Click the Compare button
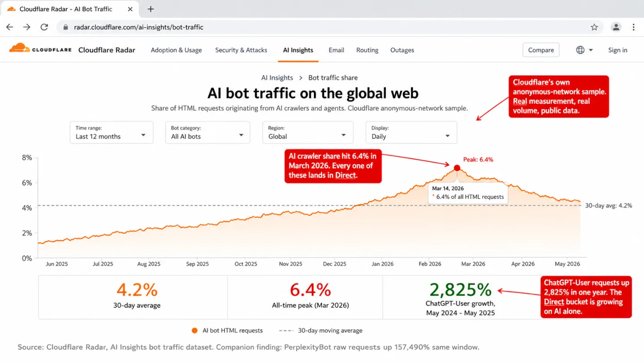 pos(541,50)
